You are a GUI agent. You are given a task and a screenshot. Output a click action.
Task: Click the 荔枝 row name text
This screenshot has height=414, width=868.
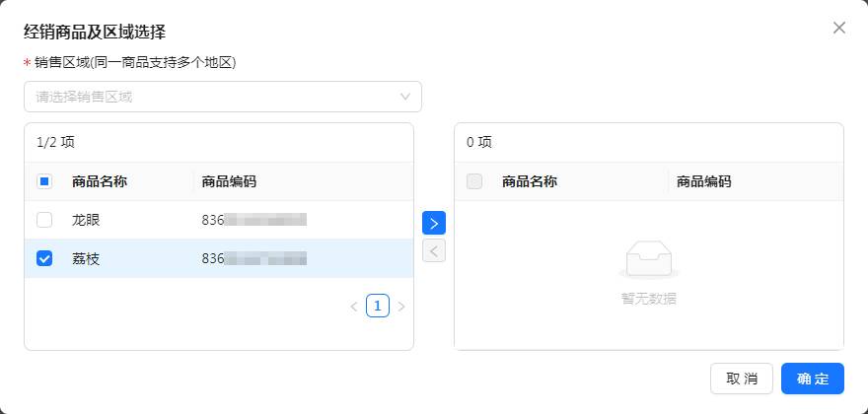pyautogui.click(x=86, y=258)
